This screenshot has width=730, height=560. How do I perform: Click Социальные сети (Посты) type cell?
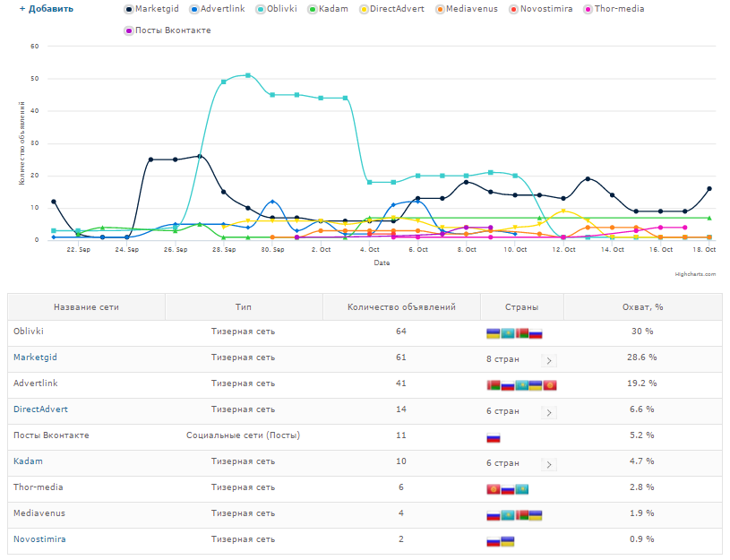(x=243, y=435)
